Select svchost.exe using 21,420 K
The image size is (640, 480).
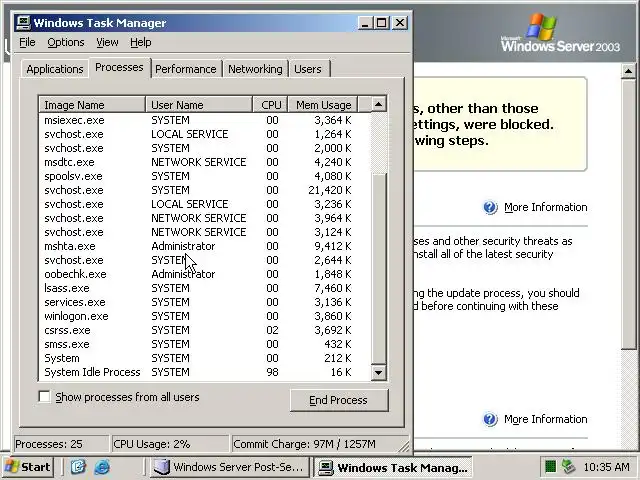[x=205, y=190]
